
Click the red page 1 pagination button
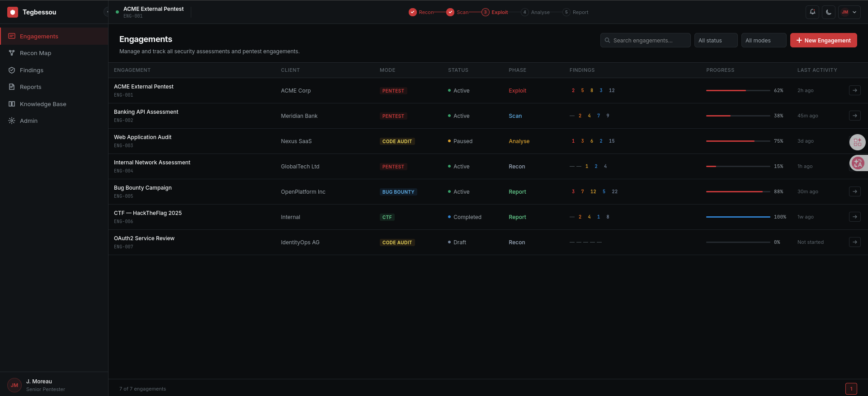[x=851, y=388]
